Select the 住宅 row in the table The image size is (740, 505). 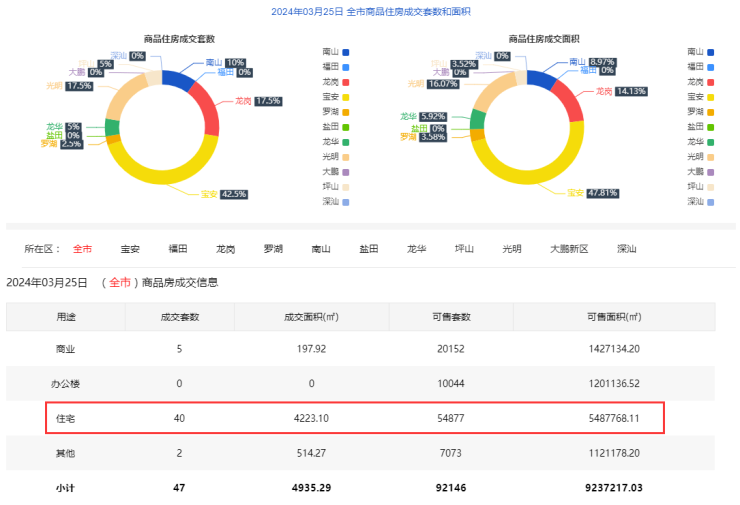(355, 418)
